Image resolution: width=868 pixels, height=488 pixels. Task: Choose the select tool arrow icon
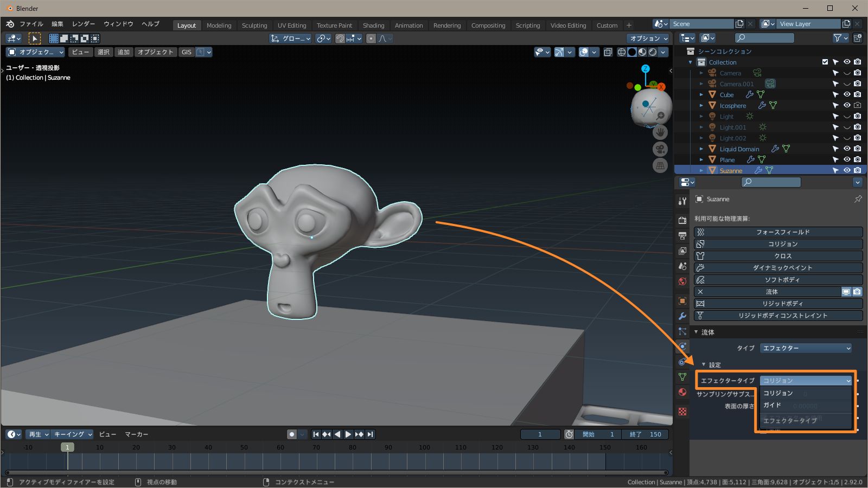pos(34,38)
